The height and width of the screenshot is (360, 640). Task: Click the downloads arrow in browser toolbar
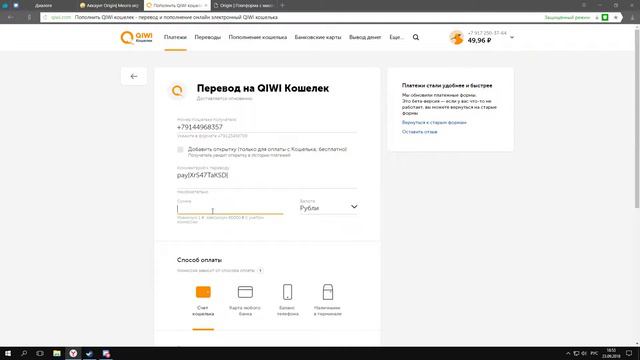(x=632, y=18)
